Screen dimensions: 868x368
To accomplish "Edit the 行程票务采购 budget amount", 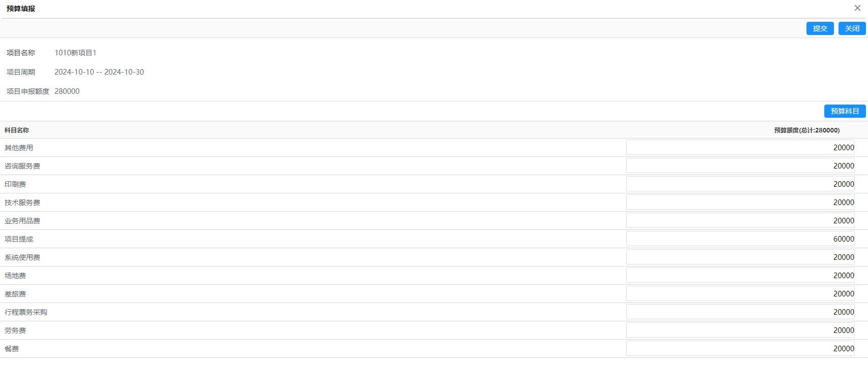I will 740,312.
